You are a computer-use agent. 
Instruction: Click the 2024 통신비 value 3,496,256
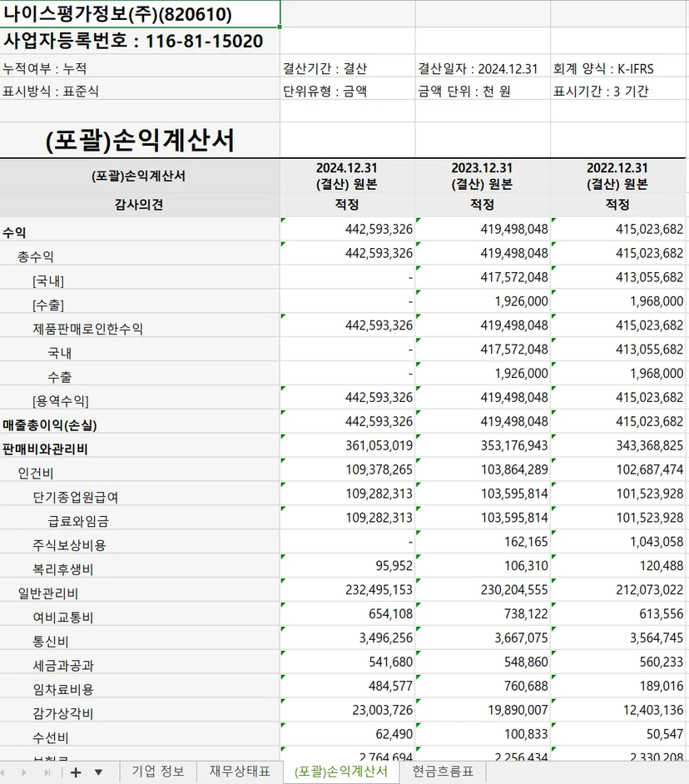[348, 638]
